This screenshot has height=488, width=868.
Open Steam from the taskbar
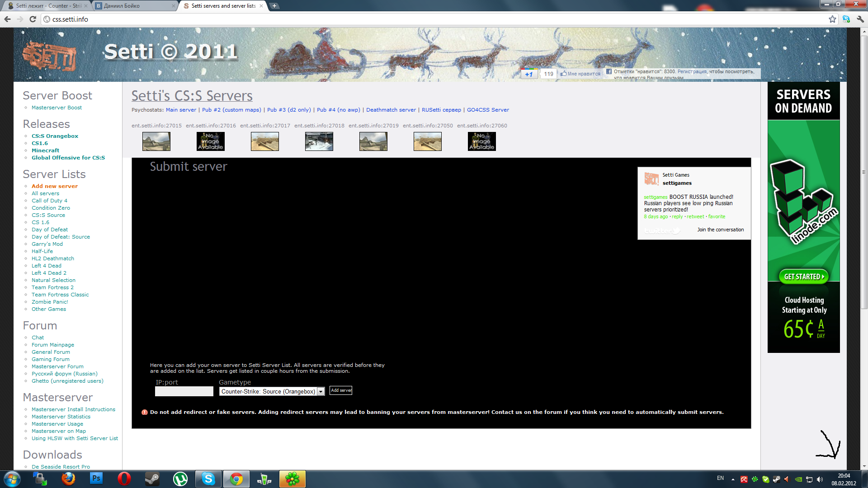152,479
